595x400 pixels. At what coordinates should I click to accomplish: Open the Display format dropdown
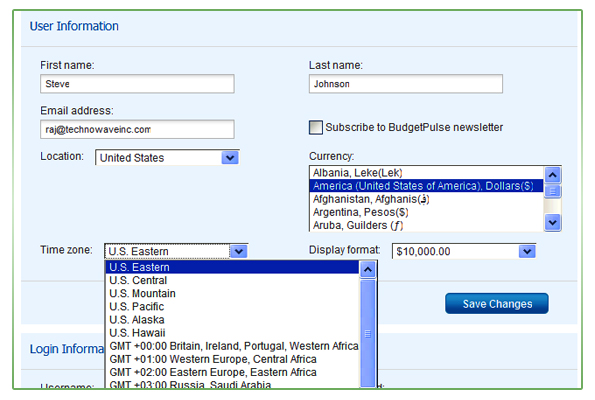527,251
